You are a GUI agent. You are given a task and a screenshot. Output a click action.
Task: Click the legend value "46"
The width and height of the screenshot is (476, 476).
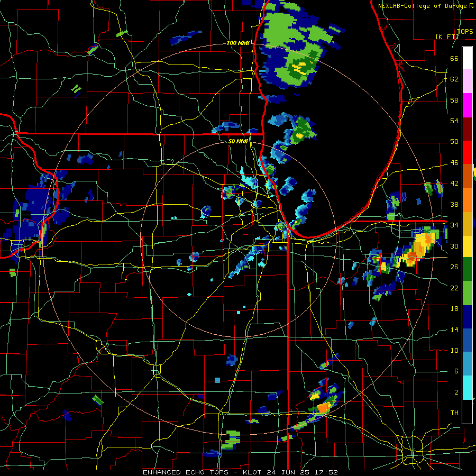454,163
